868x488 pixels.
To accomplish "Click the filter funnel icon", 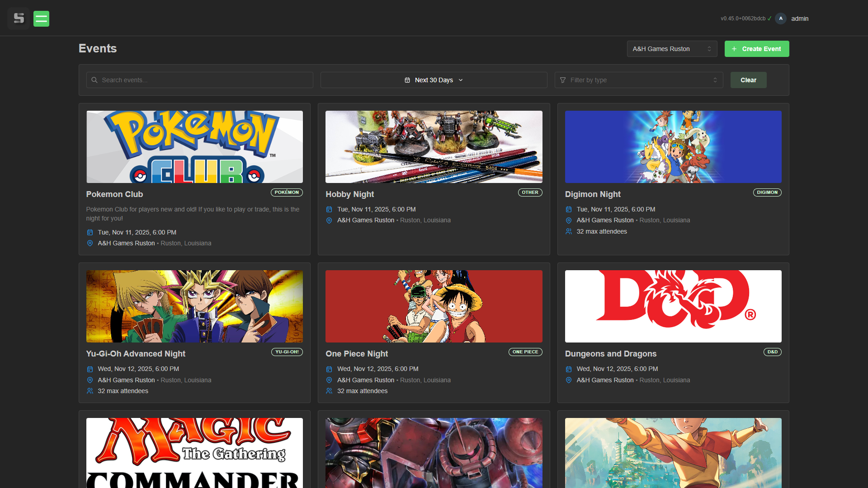I will (563, 80).
